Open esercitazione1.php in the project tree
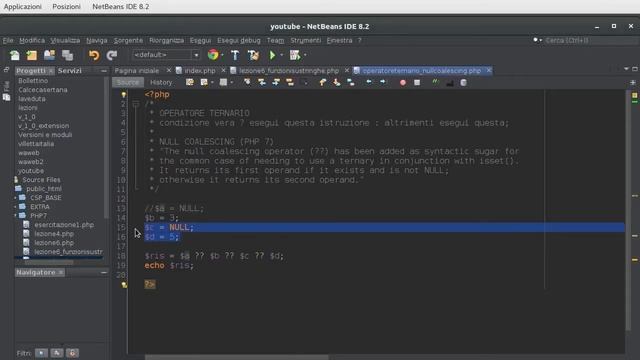The height and width of the screenshot is (360, 640). 64,225
